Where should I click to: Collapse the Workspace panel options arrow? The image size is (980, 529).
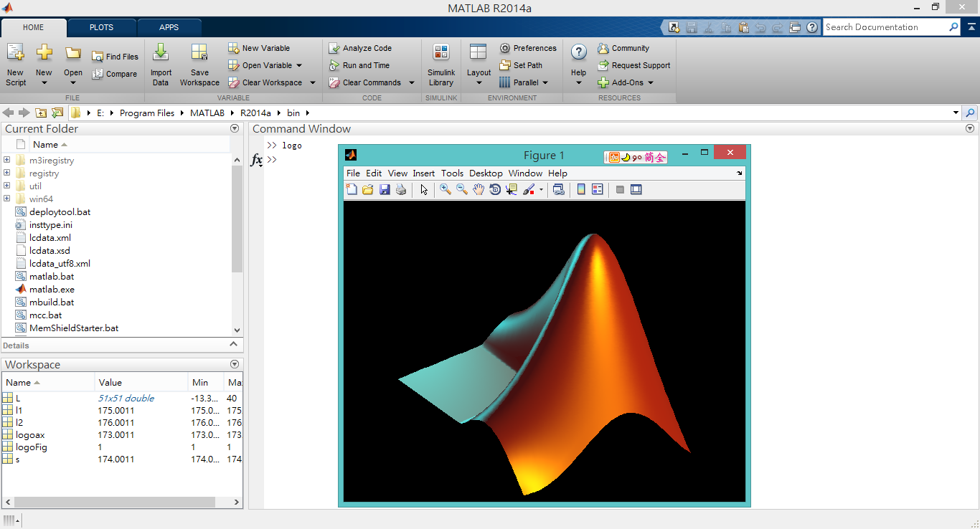pyautogui.click(x=234, y=364)
